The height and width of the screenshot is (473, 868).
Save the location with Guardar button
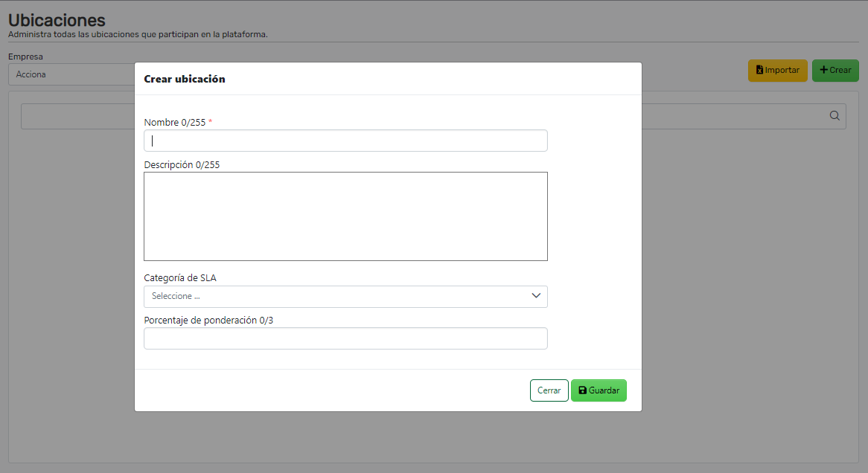(599, 390)
